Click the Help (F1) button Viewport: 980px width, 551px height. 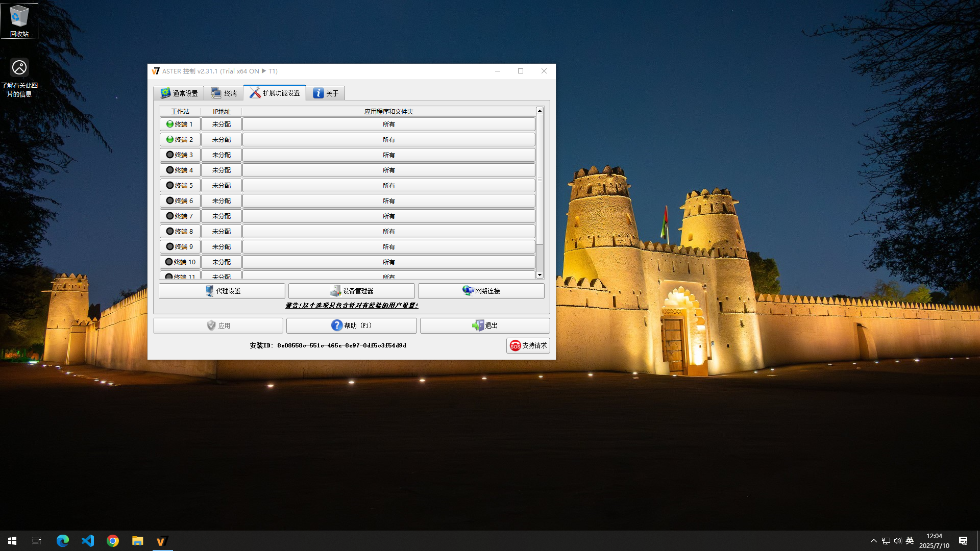coord(351,325)
